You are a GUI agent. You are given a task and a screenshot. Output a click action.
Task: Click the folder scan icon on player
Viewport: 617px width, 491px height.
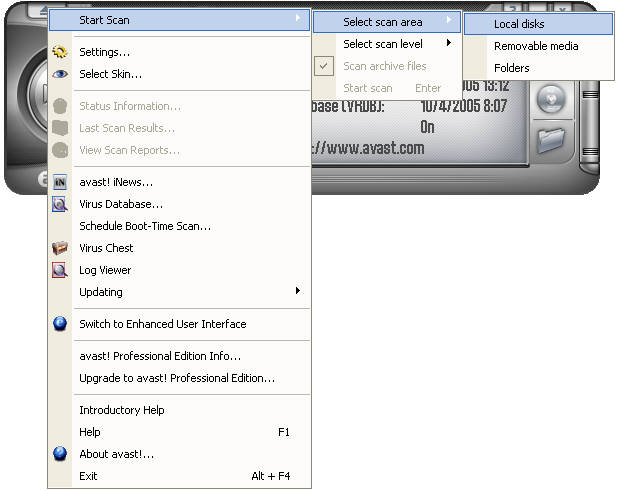(551, 140)
